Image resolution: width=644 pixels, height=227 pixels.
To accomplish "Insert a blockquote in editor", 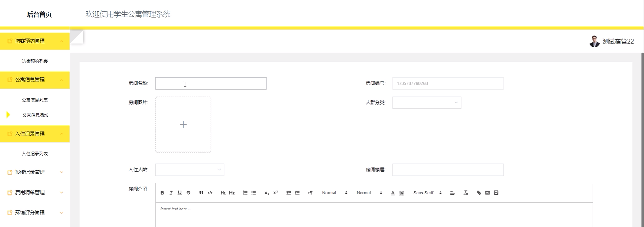I will [x=201, y=193].
